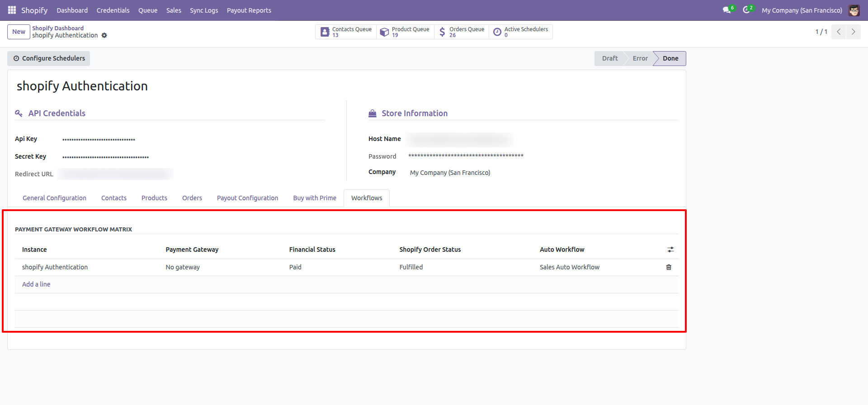Switch to Buy with Prime tab
Image resolution: width=868 pixels, height=405 pixels.
tap(315, 198)
